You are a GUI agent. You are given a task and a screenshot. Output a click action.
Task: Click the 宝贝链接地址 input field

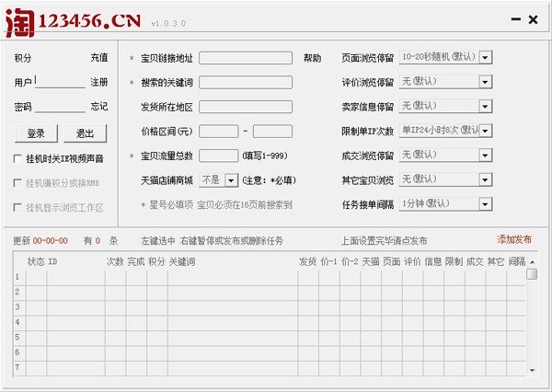246,58
